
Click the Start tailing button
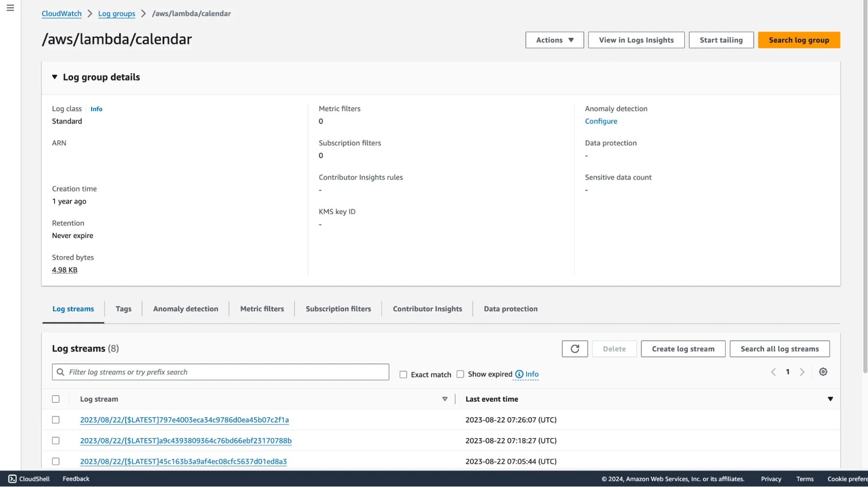tap(721, 40)
